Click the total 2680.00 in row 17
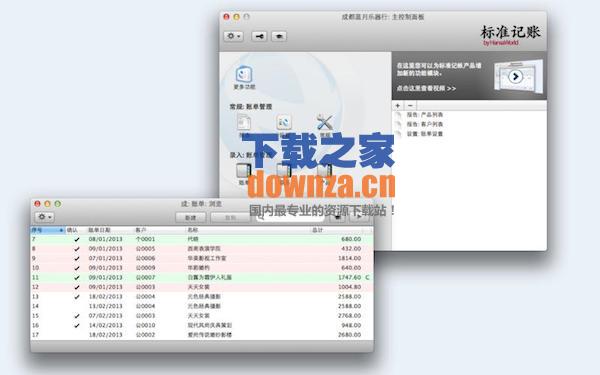Image resolution: width=600 pixels, height=375 pixels. [x=349, y=335]
